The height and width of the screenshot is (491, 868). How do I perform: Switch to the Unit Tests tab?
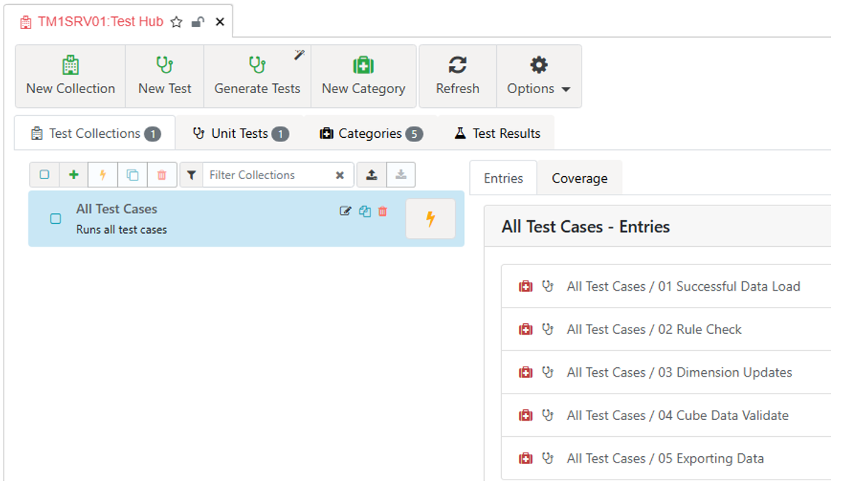240,134
